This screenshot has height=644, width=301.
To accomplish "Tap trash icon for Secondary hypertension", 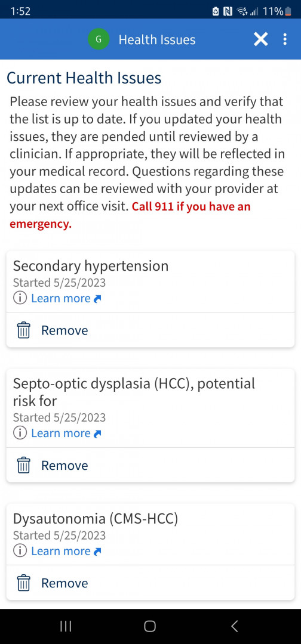I will (24, 330).
